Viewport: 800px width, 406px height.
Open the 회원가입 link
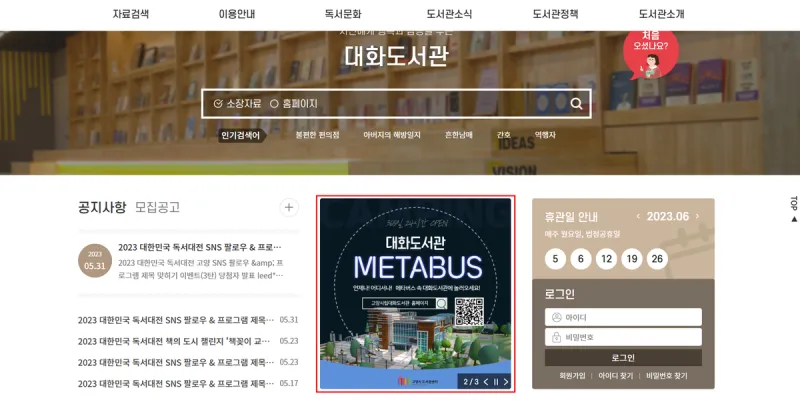point(572,376)
